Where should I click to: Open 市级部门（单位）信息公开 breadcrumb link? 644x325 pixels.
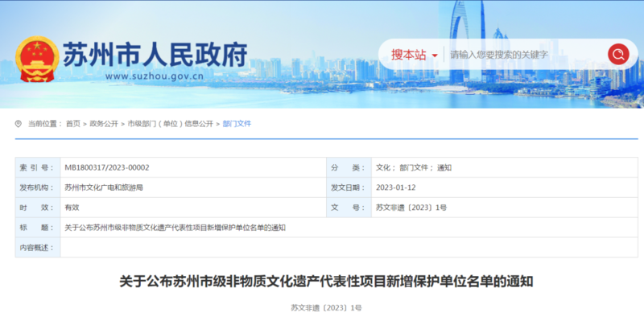click(170, 124)
